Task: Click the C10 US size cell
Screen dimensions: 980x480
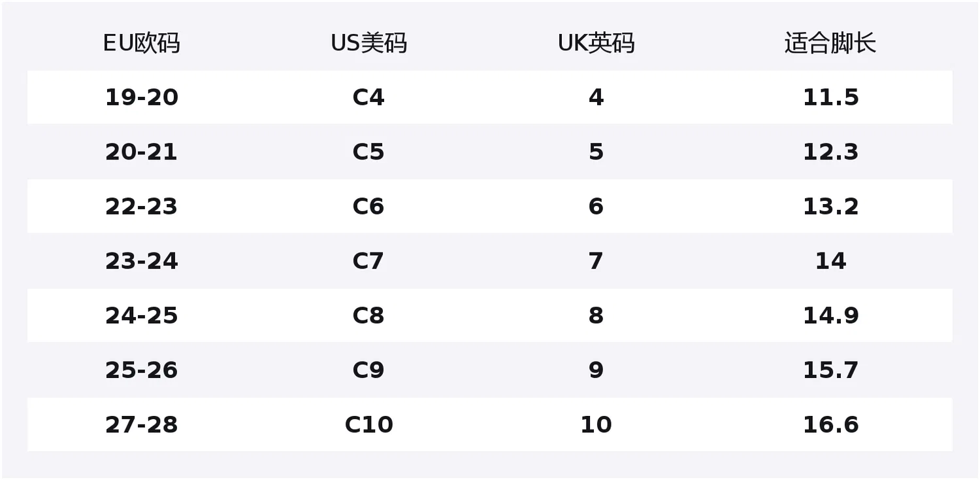Action: point(368,425)
